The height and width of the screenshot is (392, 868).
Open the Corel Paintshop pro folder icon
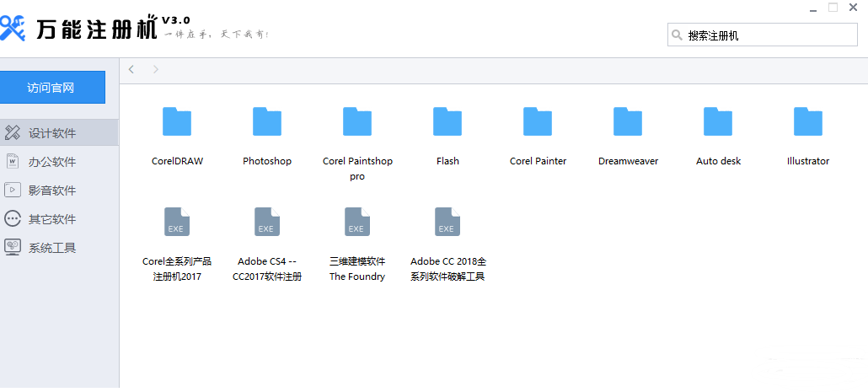[357, 121]
